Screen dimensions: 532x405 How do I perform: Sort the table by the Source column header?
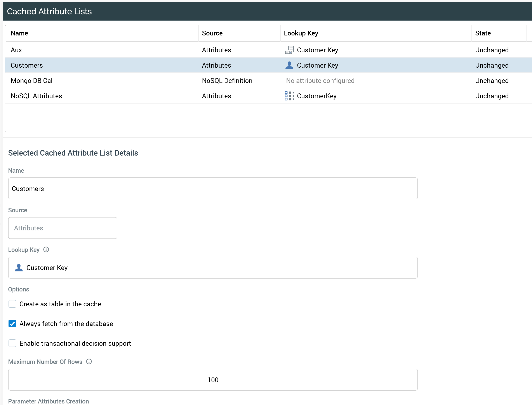pos(212,33)
